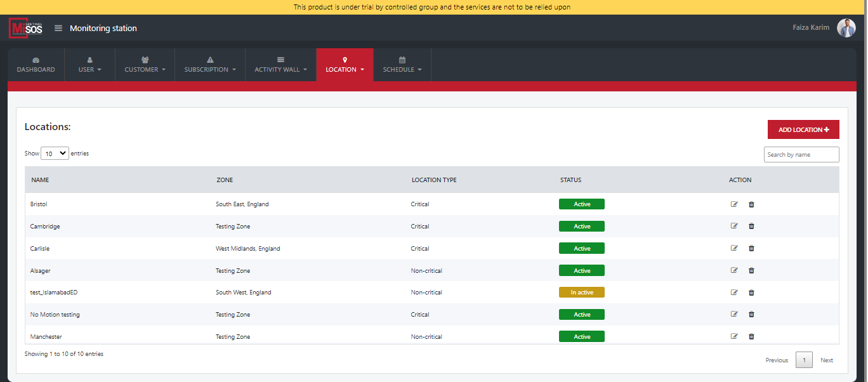Click the Add Location button
Image resolution: width=868 pixels, height=382 pixels.
(x=803, y=129)
